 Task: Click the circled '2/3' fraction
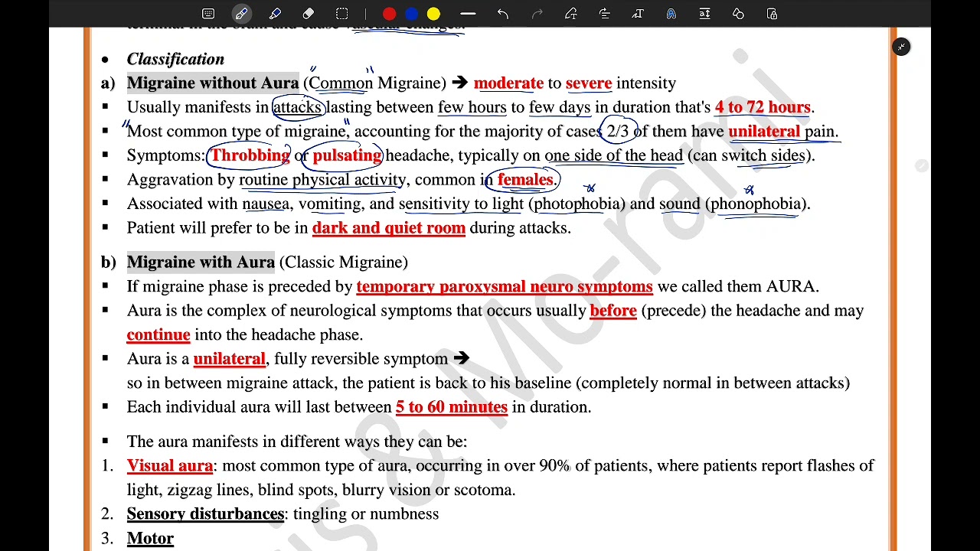click(618, 132)
